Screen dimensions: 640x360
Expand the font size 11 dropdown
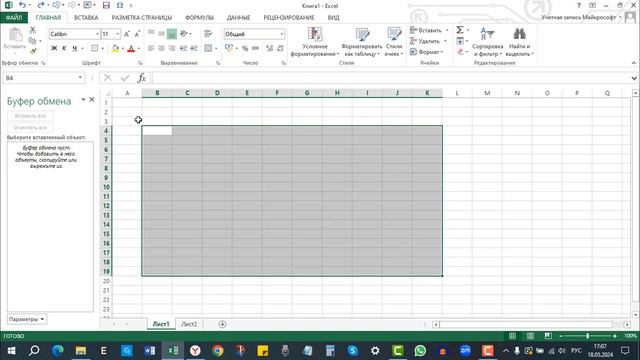[118, 34]
